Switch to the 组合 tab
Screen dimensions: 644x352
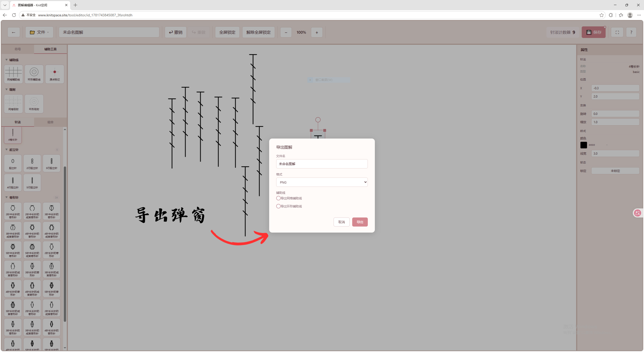50,122
